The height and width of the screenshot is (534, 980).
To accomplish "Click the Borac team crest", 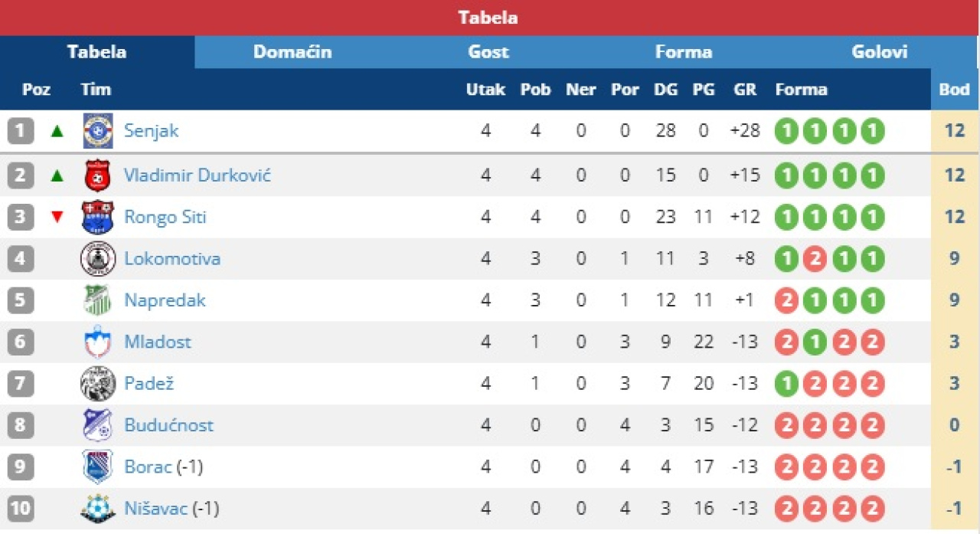I will click(x=98, y=467).
